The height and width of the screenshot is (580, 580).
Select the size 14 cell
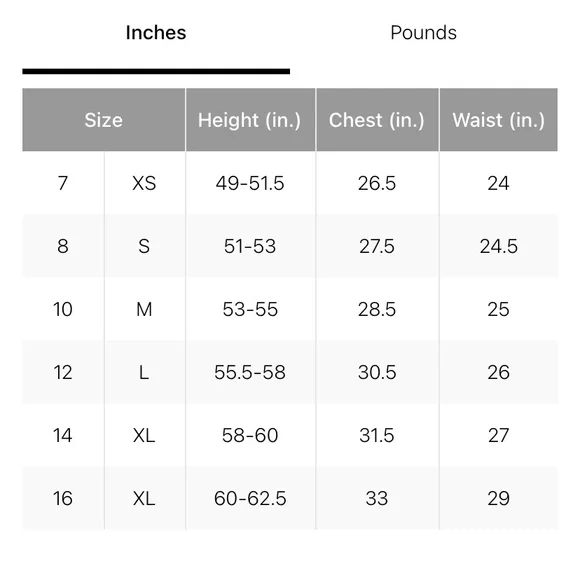tap(63, 435)
